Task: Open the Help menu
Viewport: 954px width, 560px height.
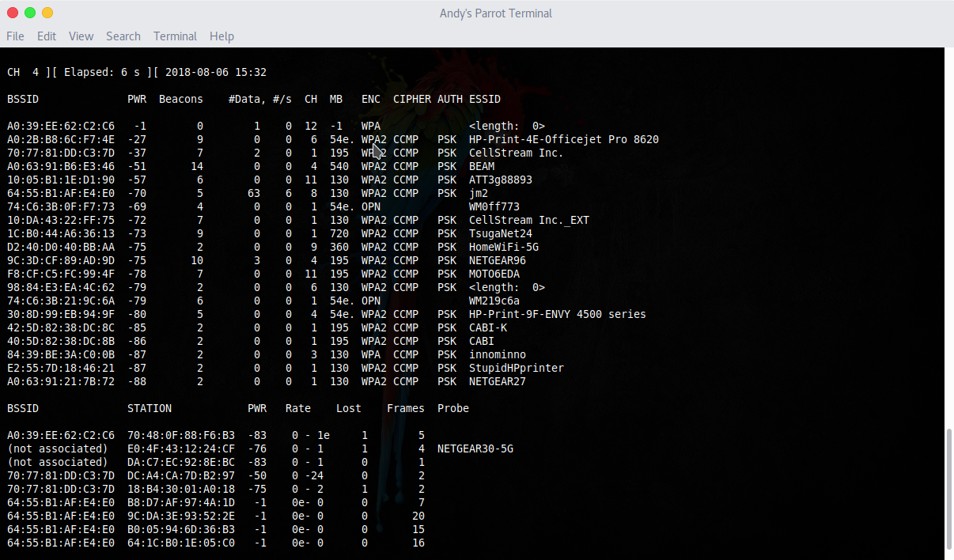Action: [x=221, y=36]
